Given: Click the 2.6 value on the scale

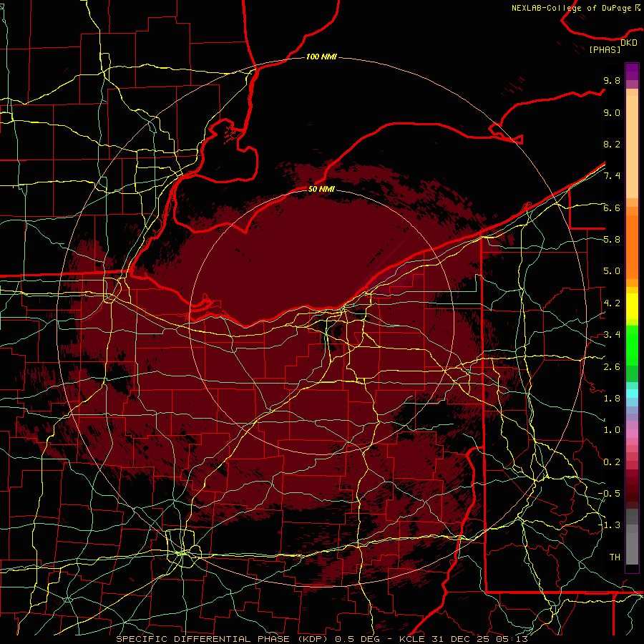Looking at the screenshot, I should 612,367.
